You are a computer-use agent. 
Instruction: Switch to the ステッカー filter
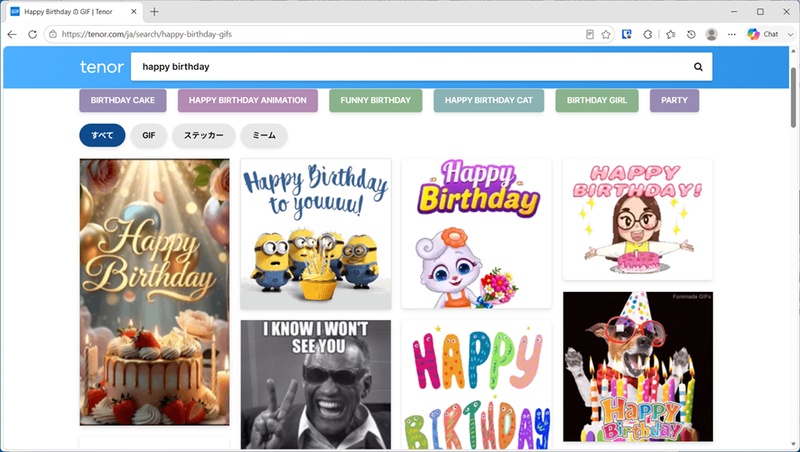click(x=204, y=135)
